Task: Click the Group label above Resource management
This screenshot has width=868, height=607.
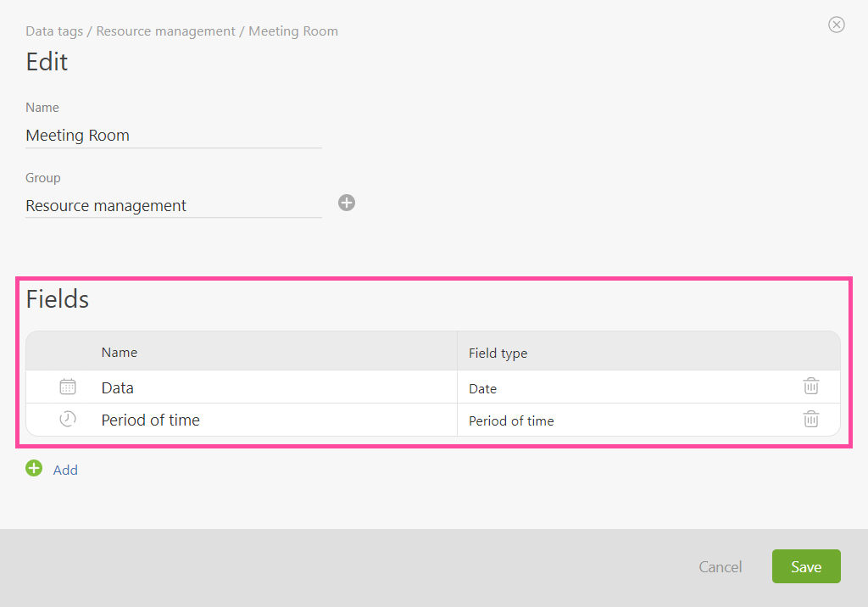Action: (x=43, y=178)
